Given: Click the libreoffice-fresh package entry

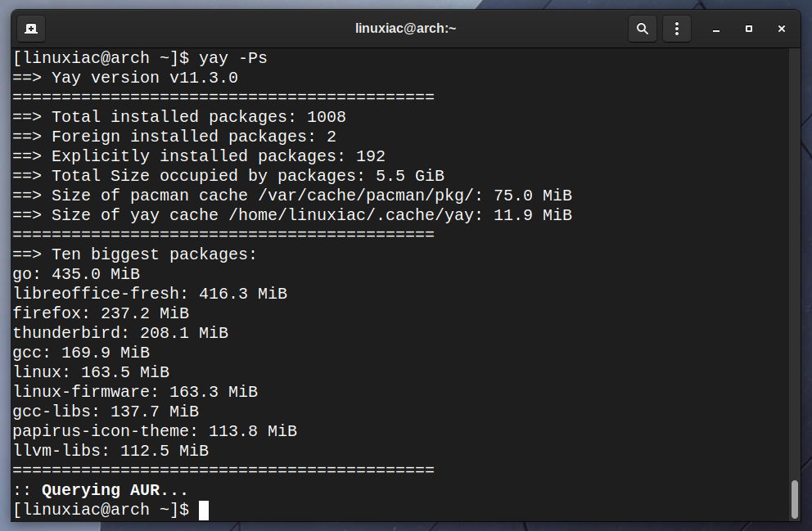Looking at the screenshot, I should coord(150,294).
